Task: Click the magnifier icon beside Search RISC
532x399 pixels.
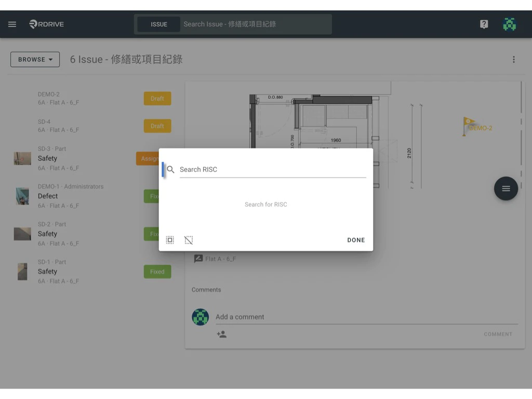Action: [170, 169]
